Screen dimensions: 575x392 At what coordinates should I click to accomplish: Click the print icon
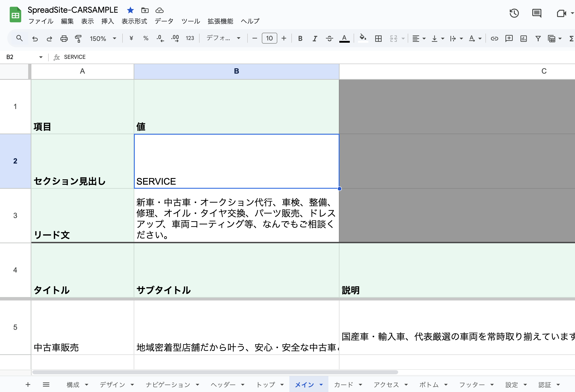[x=64, y=39]
